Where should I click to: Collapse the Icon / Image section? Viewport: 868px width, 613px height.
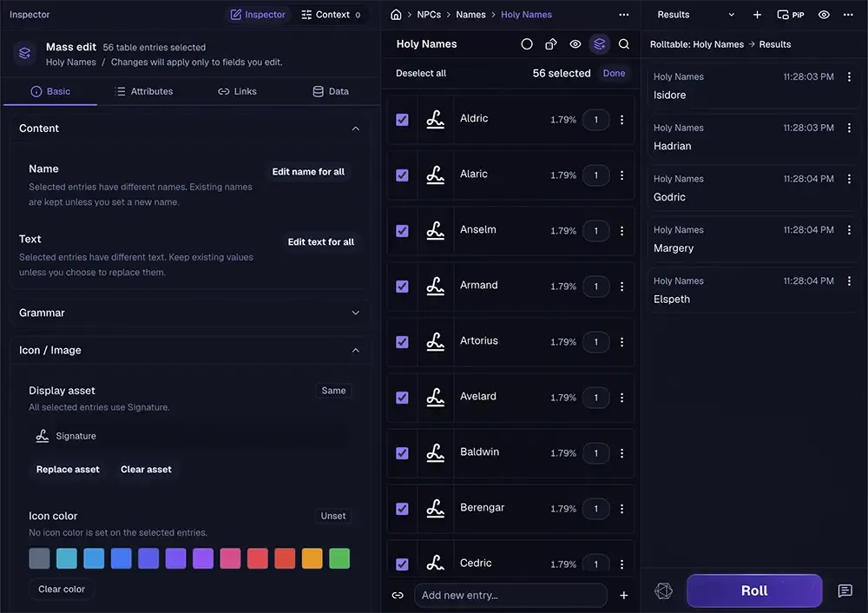pos(355,351)
